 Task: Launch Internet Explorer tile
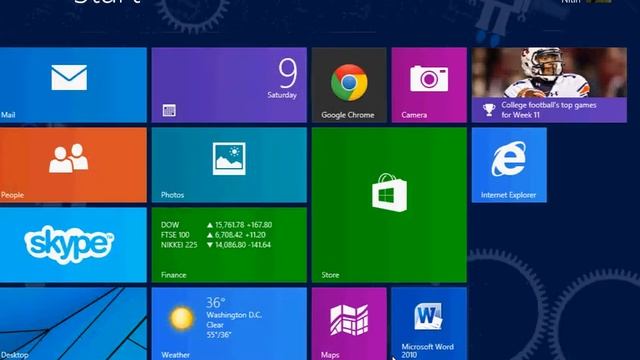[509, 165]
